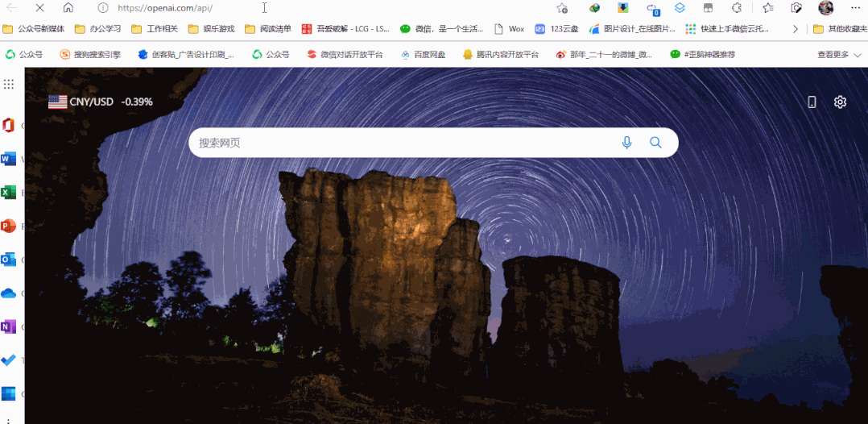This screenshot has width=868, height=424.
Task: Open Word from the Office sidebar
Action: [x=9, y=159]
